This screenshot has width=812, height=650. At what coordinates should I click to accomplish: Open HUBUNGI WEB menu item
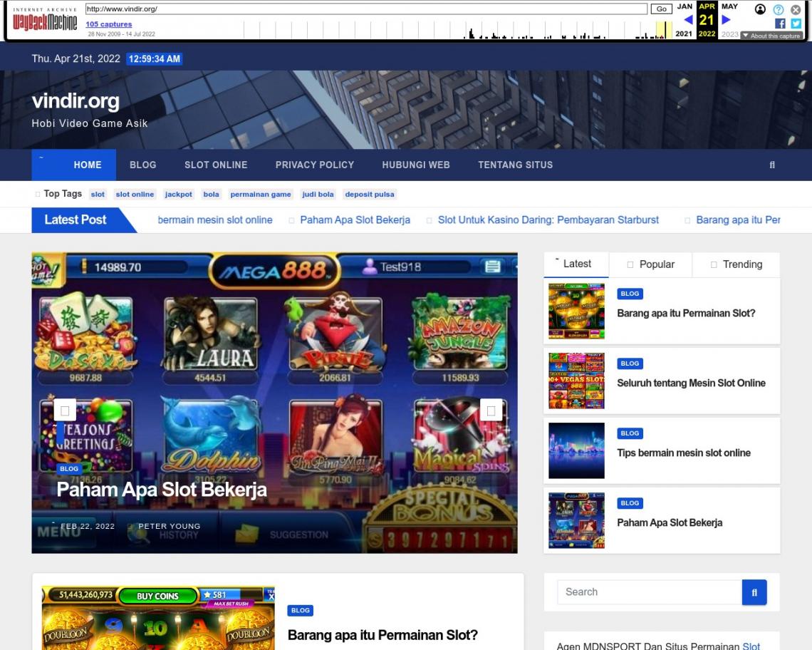[416, 165]
